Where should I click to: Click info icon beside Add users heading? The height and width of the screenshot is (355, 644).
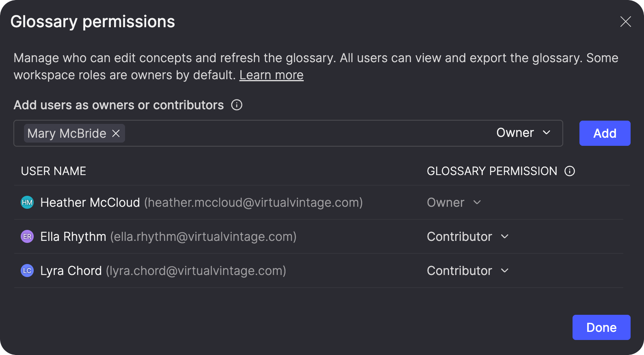237,105
